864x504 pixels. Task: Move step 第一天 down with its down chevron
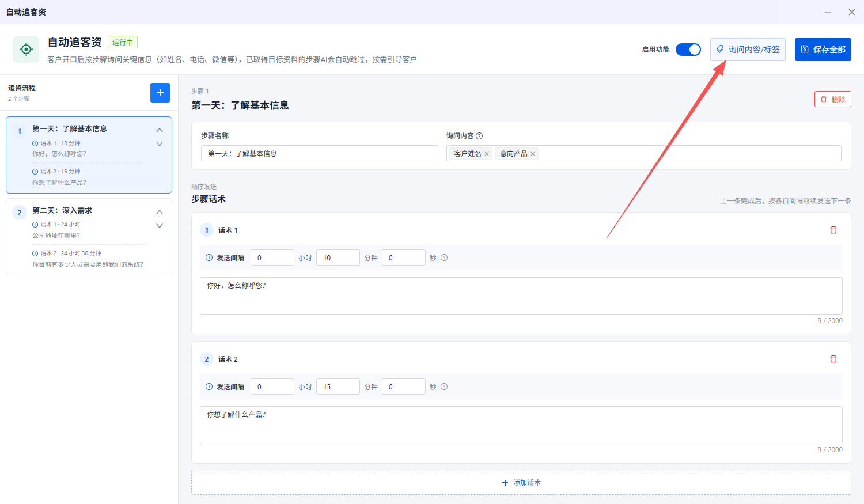click(160, 144)
